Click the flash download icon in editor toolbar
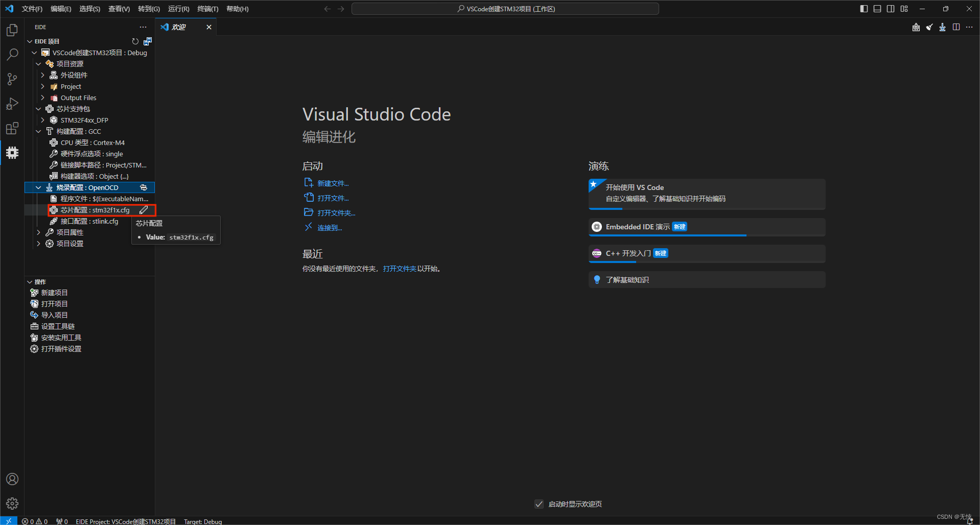The height and width of the screenshot is (525, 980). [943, 27]
